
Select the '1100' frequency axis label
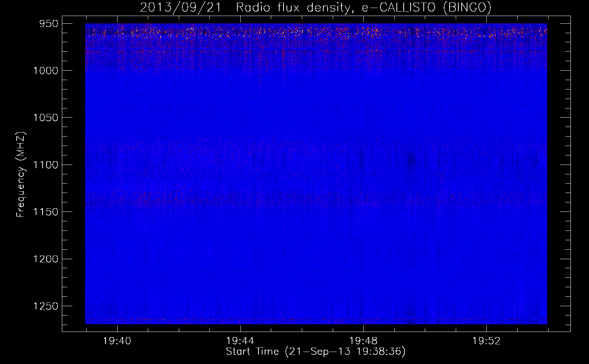point(46,165)
